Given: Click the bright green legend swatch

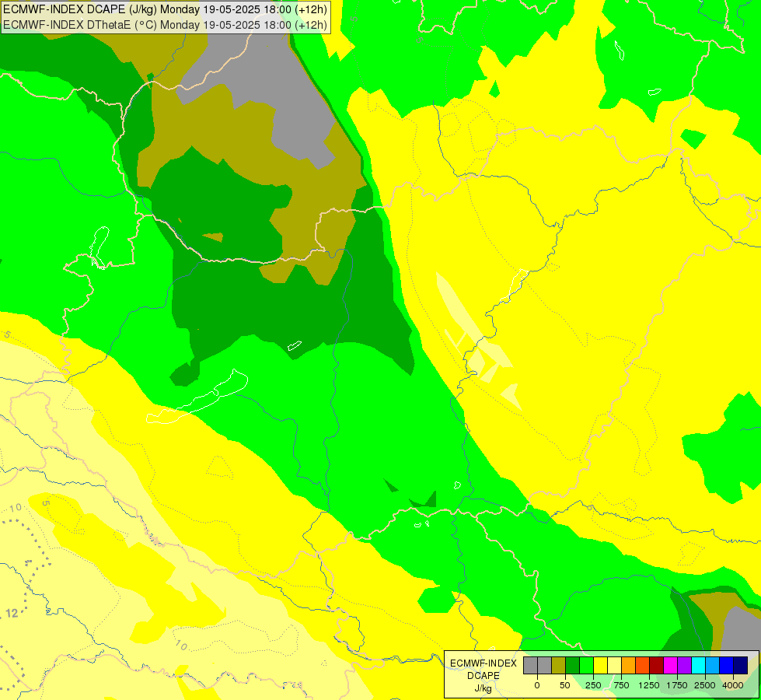Looking at the screenshot, I should (x=587, y=665).
